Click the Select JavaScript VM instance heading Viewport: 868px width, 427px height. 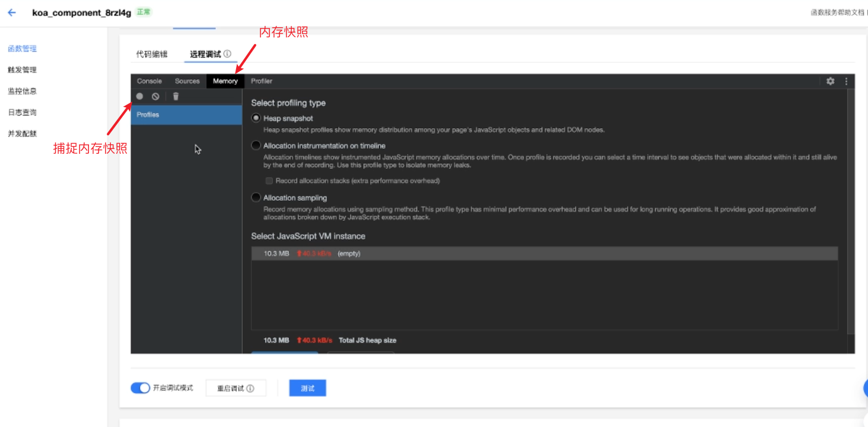point(308,236)
